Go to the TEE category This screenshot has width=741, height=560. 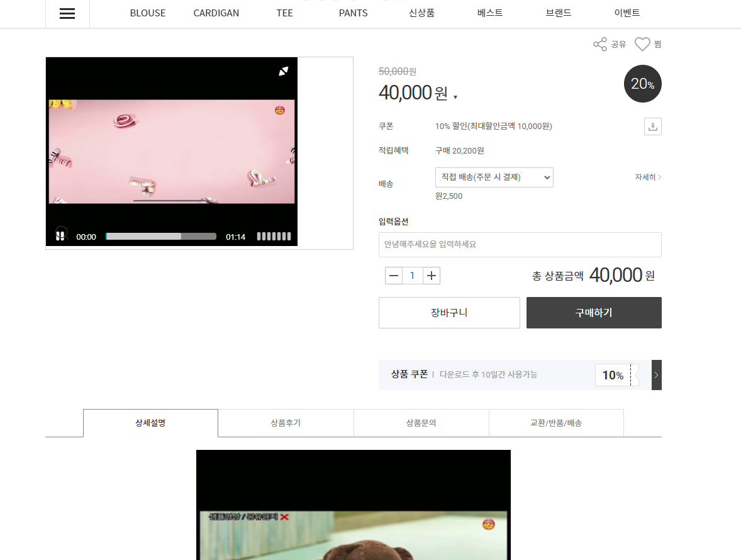click(x=284, y=13)
